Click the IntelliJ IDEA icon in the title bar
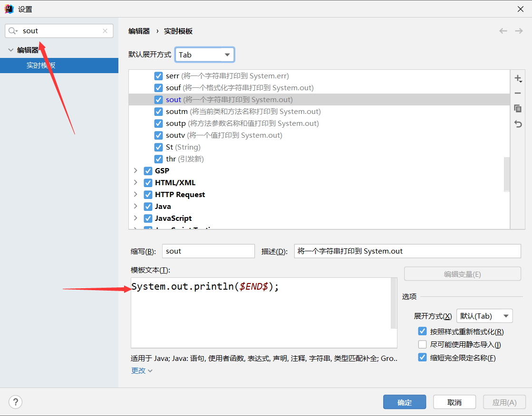Screen dimensions: 532x416 pyautogui.click(x=9, y=9)
